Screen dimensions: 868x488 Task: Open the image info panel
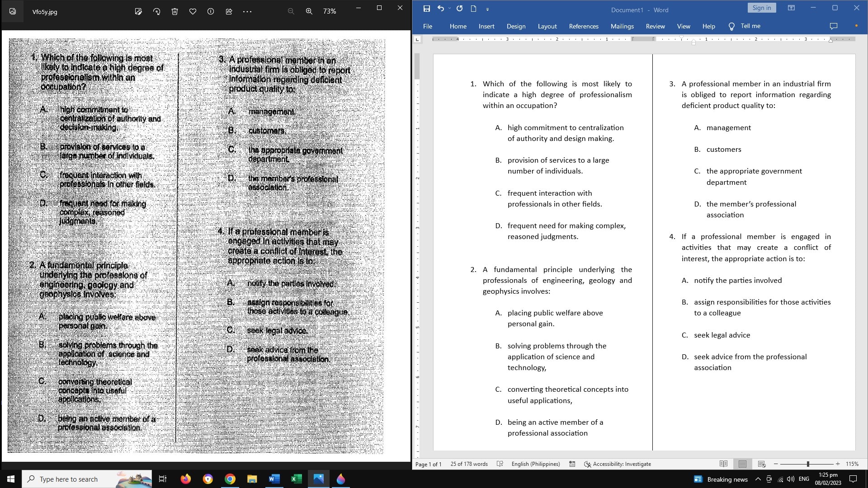[211, 12]
